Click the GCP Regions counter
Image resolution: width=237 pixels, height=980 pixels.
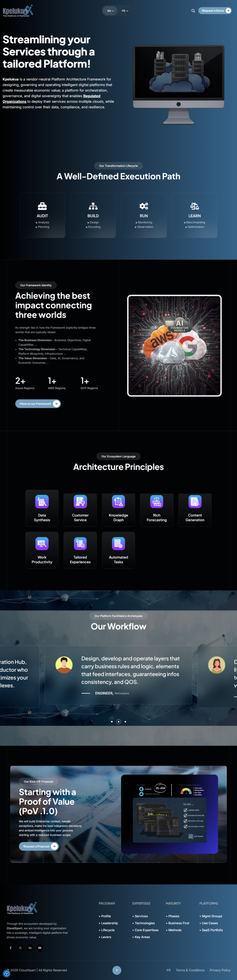coord(89,383)
